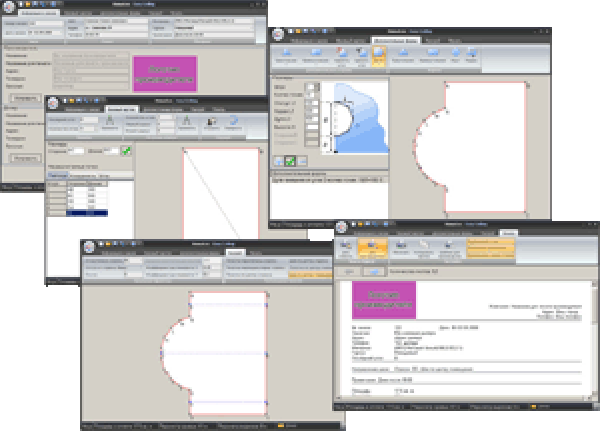
Task: Open the application orb menu in semicircle diagram window
Action: coord(278,34)
